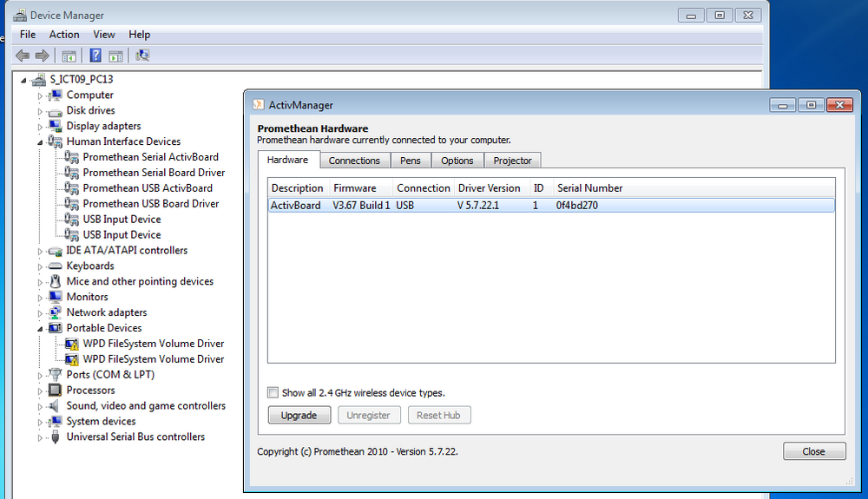Expand the Computer category

(x=40, y=95)
